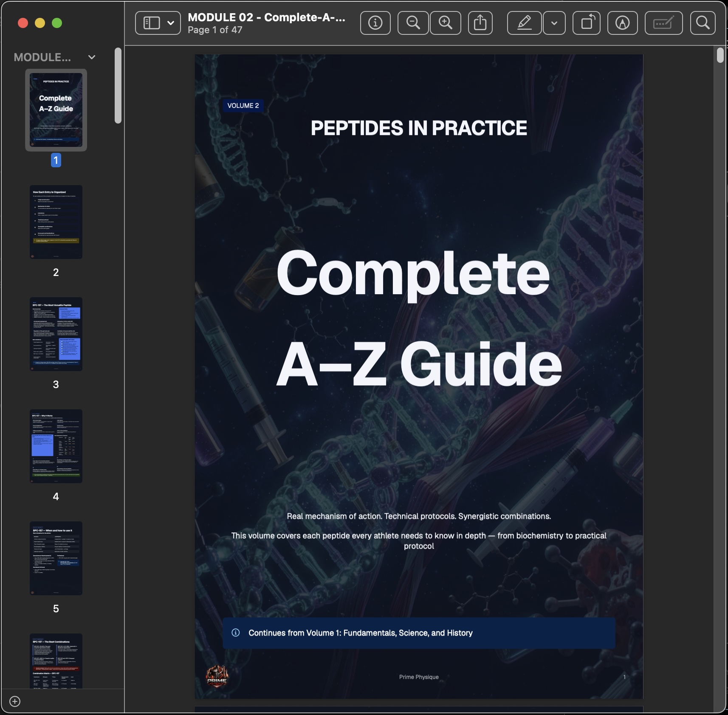This screenshot has width=728, height=715.
Task: Click the add page plus button
Action: [x=15, y=701]
